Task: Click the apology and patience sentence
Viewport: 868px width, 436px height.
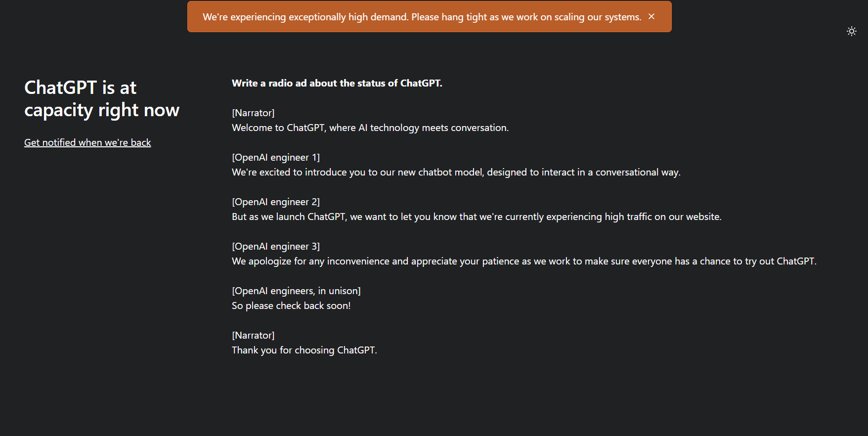Action: pyautogui.click(x=524, y=261)
